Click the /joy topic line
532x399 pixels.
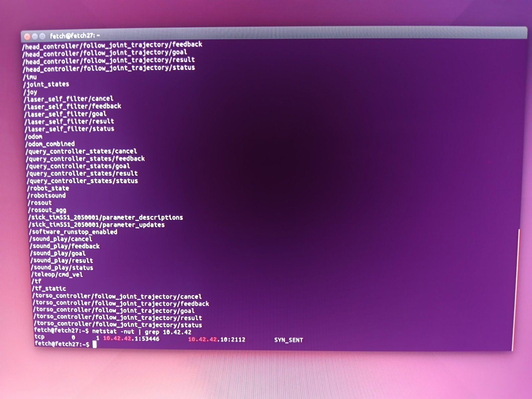[x=31, y=92]
